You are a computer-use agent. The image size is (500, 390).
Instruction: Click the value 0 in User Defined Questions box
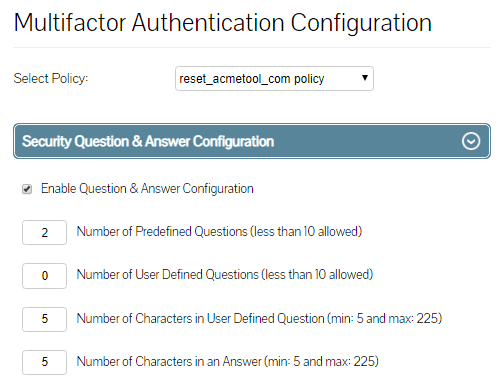(x=45, y=276)
